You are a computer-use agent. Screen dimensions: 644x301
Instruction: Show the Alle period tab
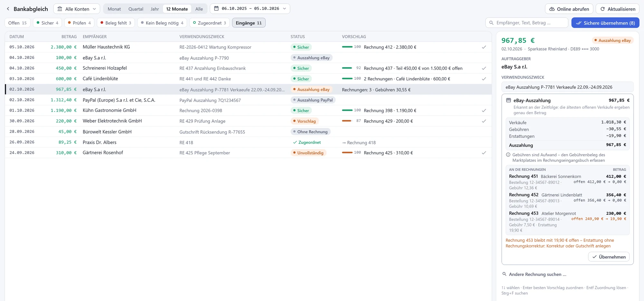click(199, 9)
